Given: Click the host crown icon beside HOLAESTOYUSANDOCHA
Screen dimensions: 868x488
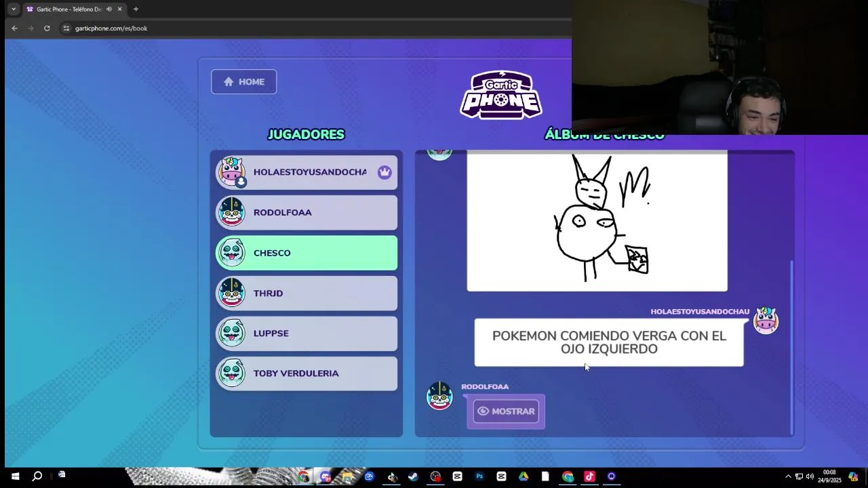Looking at the screenshot, I should (x=384, y=172).
